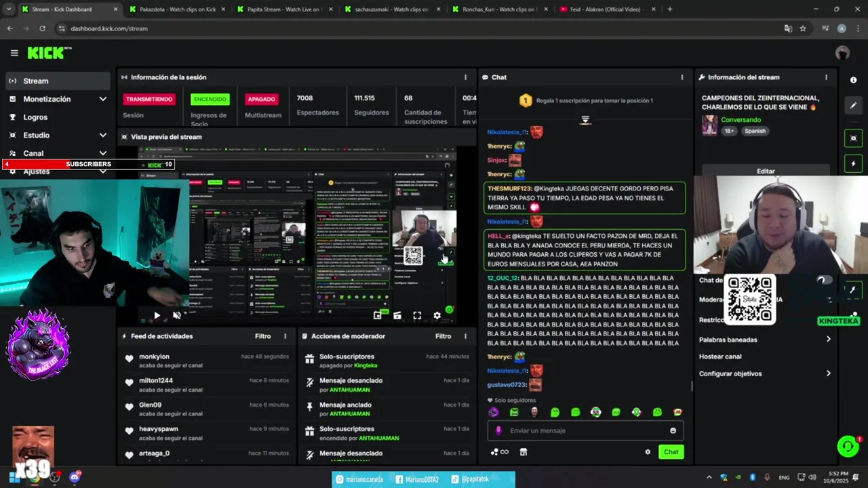
Task: Open Logros in sidebar
Action: (57, 117)
